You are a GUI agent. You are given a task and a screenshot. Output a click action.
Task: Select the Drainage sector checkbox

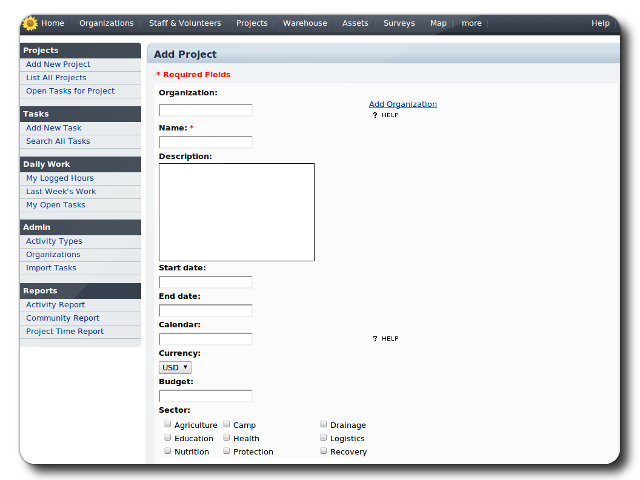(x=323, y=424)
